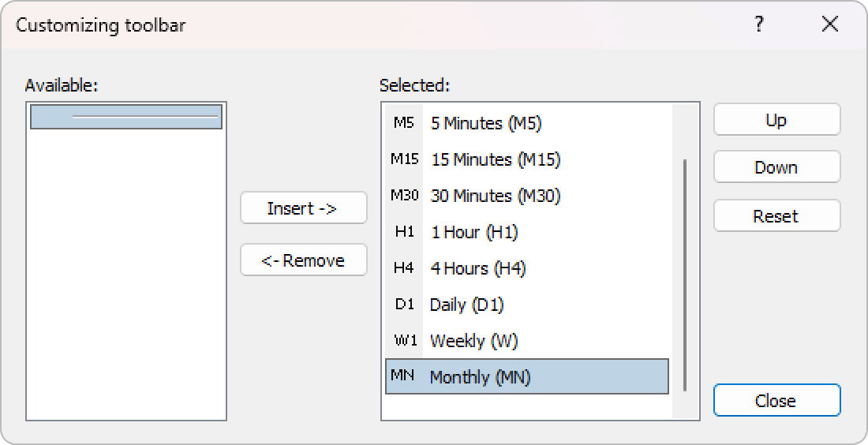Click the M5 timeframe icon
The width and height of the screenshot is (868, 445).
(x=403, y=122)
